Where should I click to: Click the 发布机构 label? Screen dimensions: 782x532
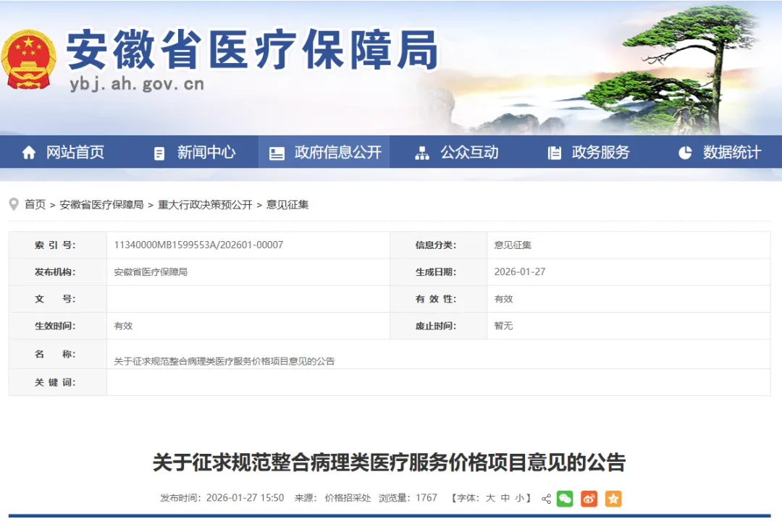[55, 271]
